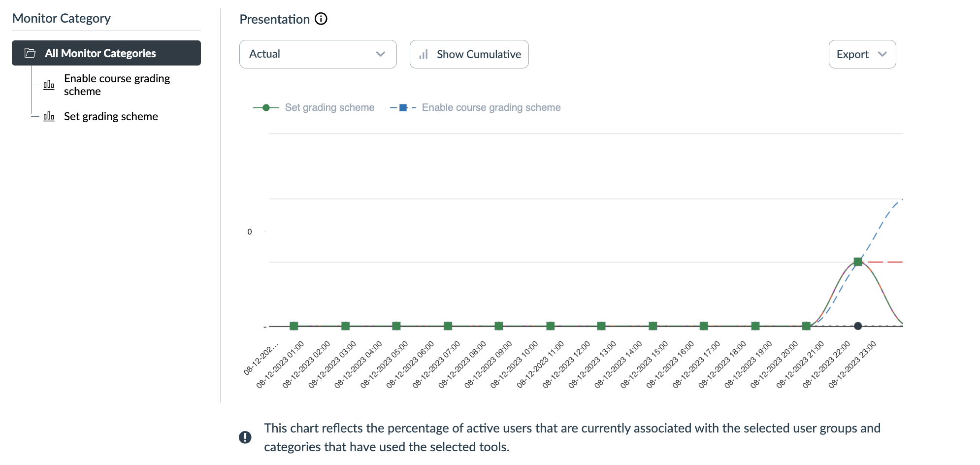Open the Presentation info tooltip icon

click(321, 19)
